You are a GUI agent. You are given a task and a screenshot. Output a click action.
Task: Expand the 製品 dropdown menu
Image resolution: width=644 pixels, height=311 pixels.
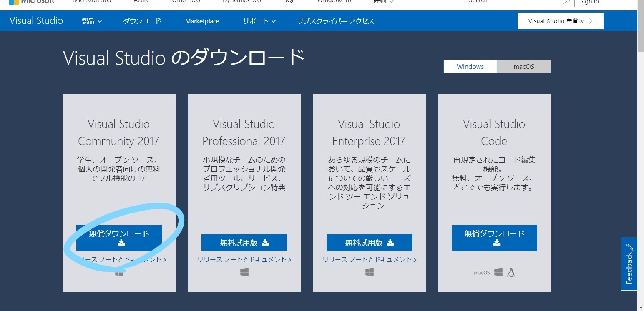[x=91, y=21]
